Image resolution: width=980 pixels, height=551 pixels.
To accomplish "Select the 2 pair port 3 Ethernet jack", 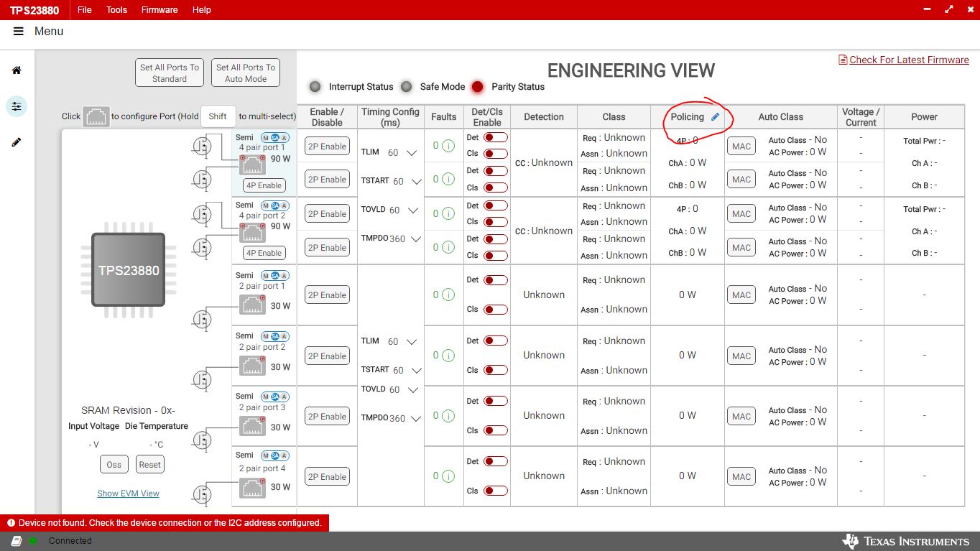I will 252,426.
